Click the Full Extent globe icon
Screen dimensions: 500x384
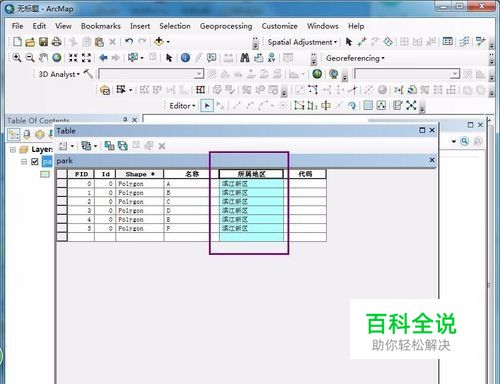[57, 58]
